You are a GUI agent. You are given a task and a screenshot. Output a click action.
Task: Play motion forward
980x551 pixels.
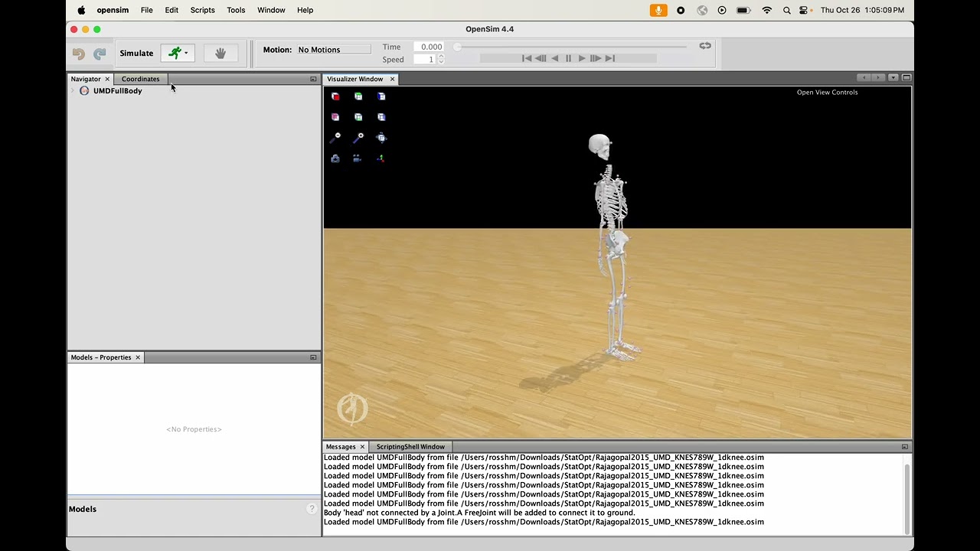(x=582, y=58)
